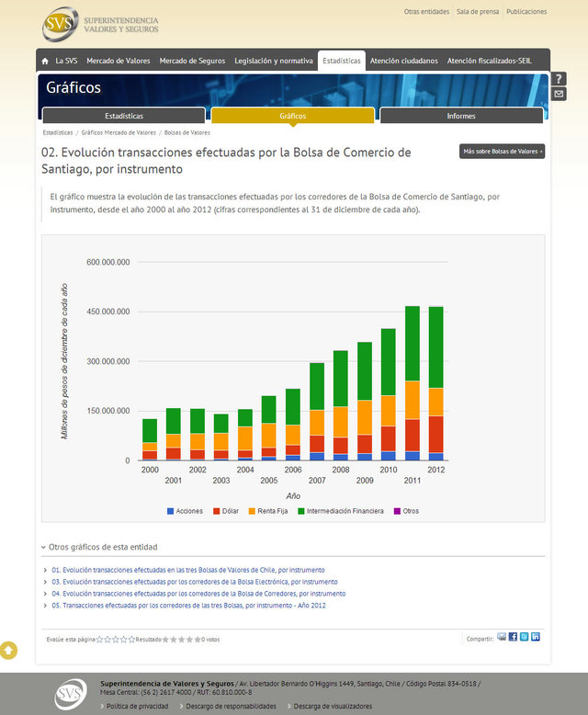Click the home icon in navigation bar

coord(45,61)
